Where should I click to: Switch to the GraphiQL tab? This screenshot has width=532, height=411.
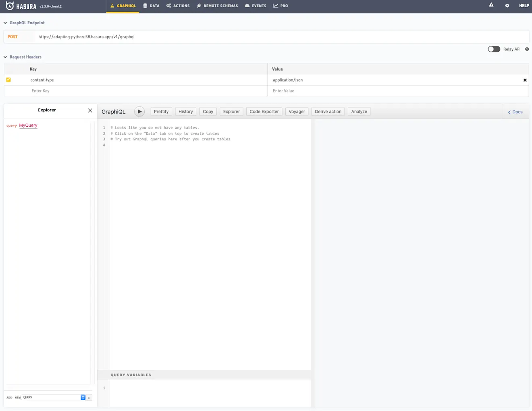pos(123,6)
